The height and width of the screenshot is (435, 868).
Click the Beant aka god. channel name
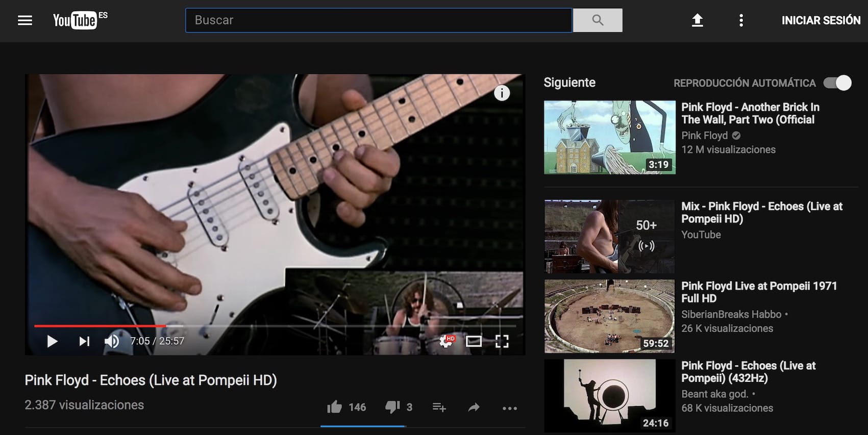point(714,394)
